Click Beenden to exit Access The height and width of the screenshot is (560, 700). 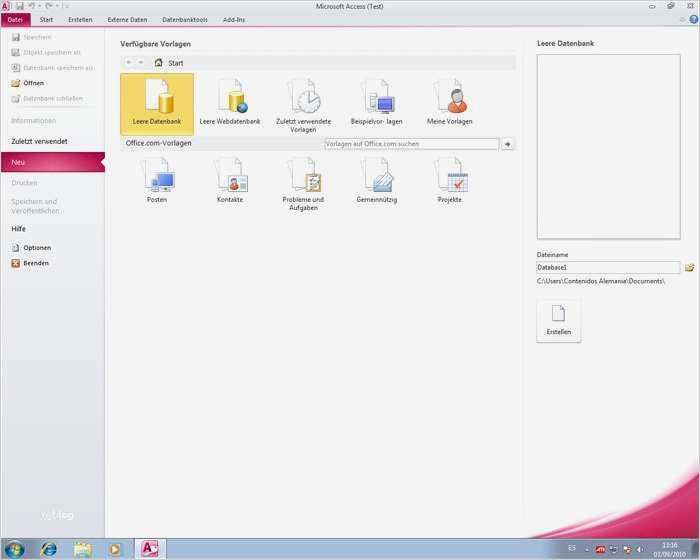point(30,263)
